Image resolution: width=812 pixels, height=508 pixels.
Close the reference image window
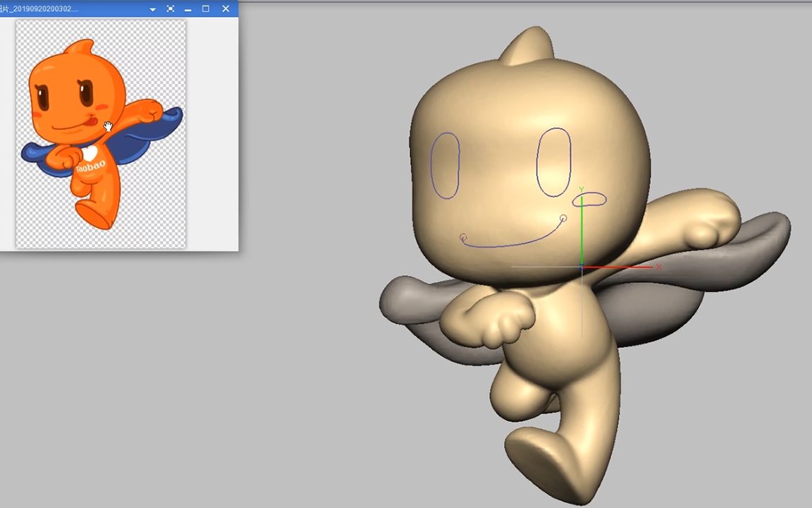point(226,8)
